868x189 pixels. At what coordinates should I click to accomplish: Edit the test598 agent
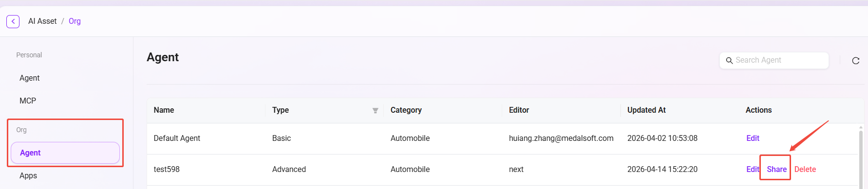click(753, 169)
